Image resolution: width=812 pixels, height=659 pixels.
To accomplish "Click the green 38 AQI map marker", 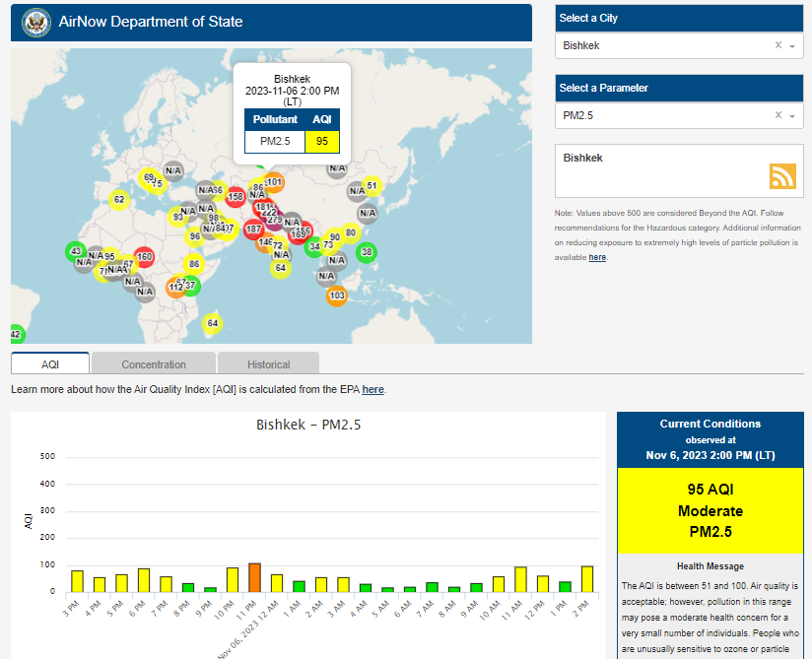I will coord(367,252).
